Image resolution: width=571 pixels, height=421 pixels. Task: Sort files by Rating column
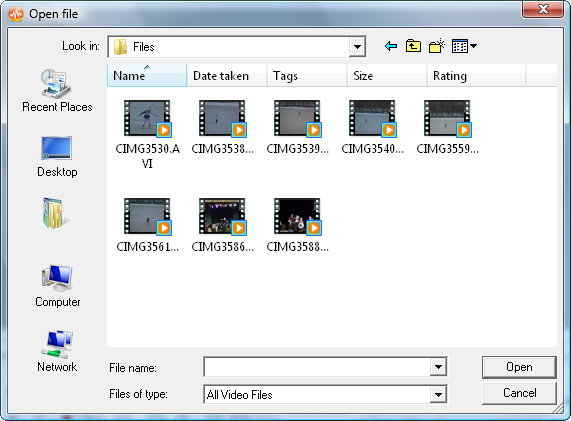(476, 75)
